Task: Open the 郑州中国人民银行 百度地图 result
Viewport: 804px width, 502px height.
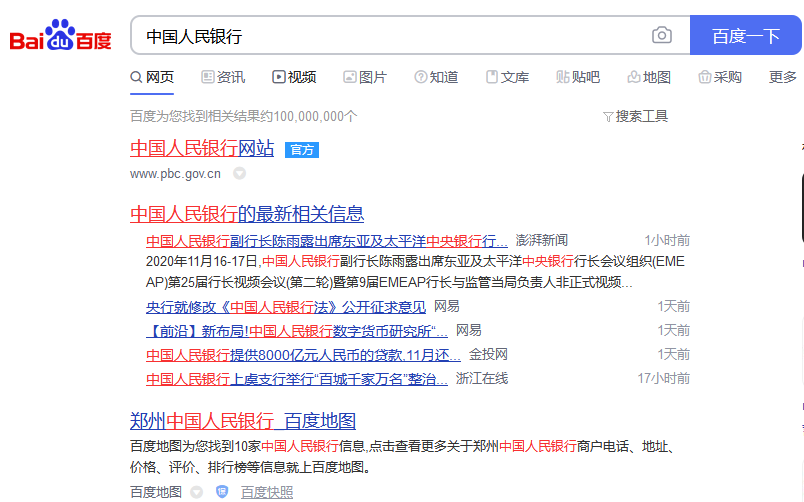Action: pos(243,420)
